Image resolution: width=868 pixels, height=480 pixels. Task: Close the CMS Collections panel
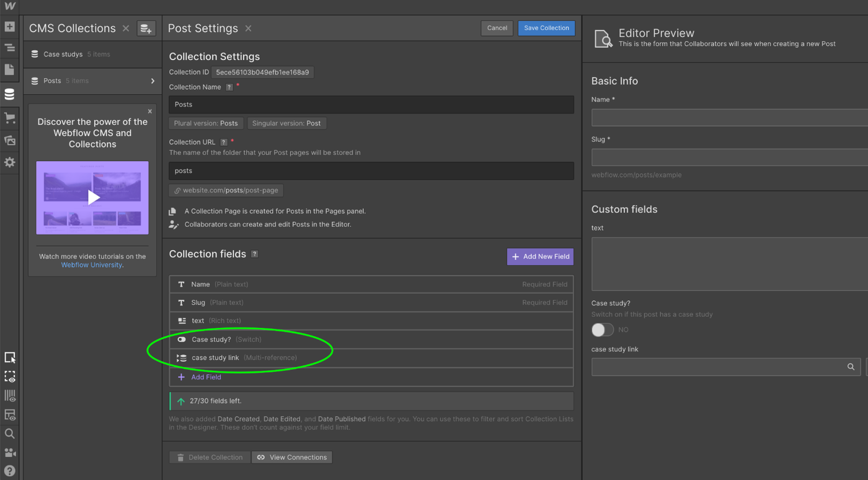126,29
